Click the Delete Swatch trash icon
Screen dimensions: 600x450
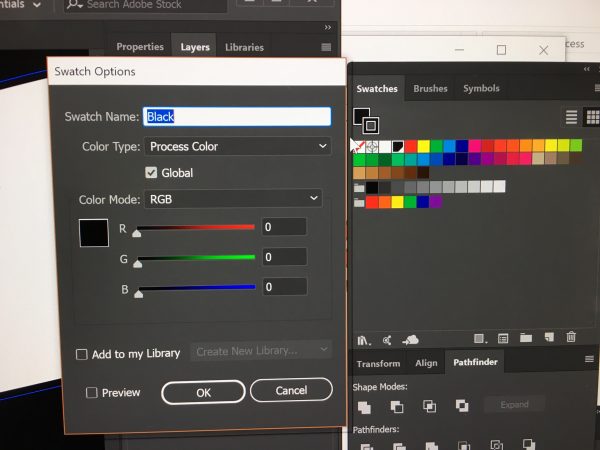click(x=571, y=339)
